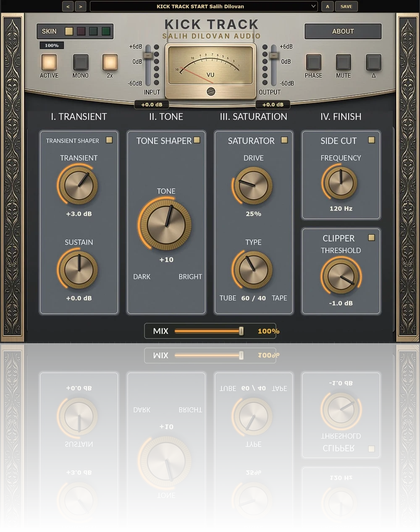Viewport: 420px width, 532px height.
Task: Click the MIX 100% value
Action: [268, 331]
